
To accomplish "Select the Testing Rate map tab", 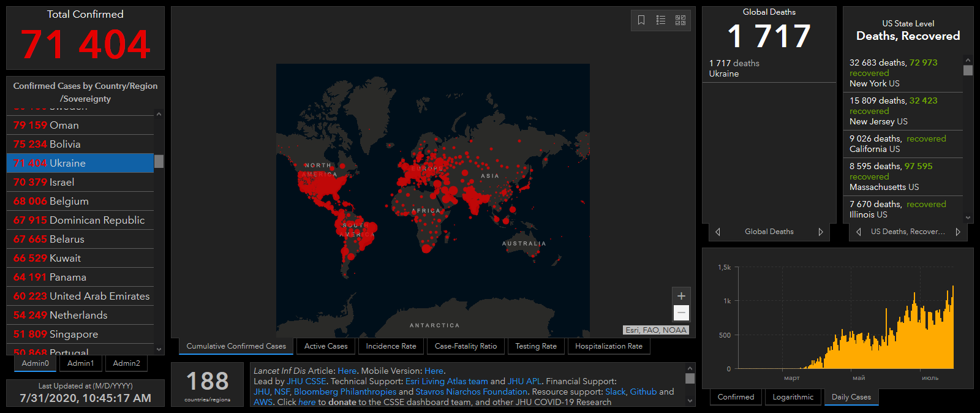I will pos(536,346).
